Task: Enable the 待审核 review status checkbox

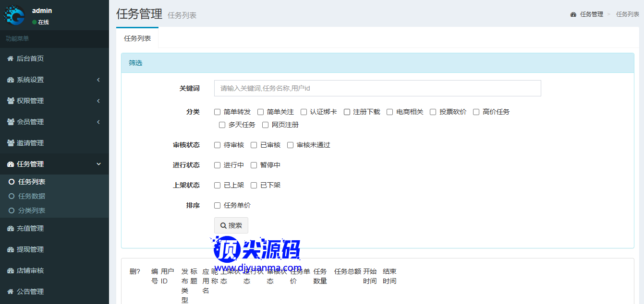Action: [217, 145]
